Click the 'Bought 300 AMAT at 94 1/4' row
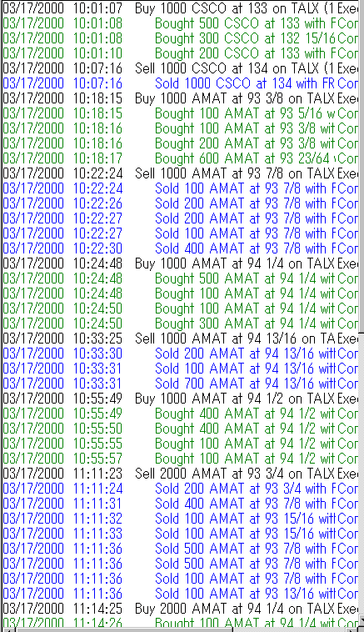The height and width of the screenshot is (632, 364). coord(180,324)
